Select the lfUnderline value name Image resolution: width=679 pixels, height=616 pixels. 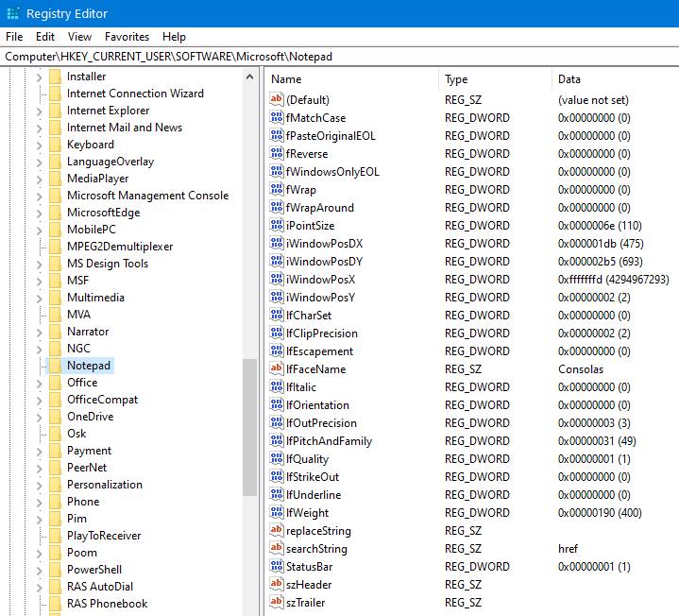314,495
